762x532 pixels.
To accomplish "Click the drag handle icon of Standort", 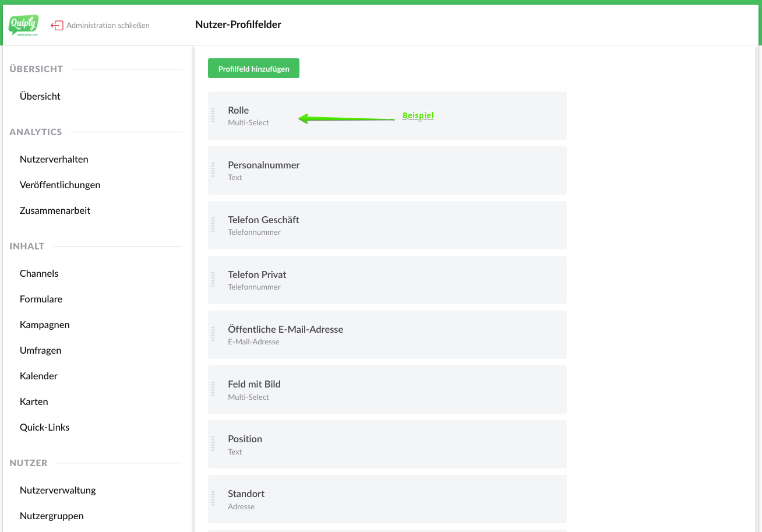I will tap(213, 499).
